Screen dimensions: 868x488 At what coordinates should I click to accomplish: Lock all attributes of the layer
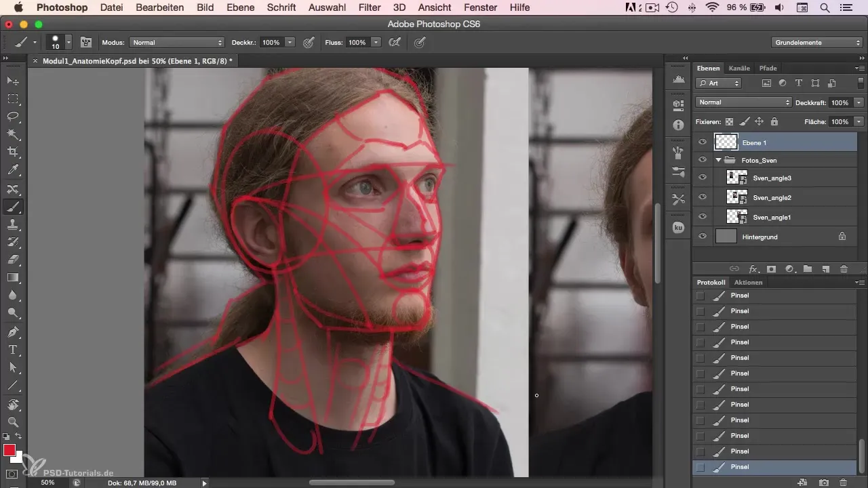click(x=774, y=122)
